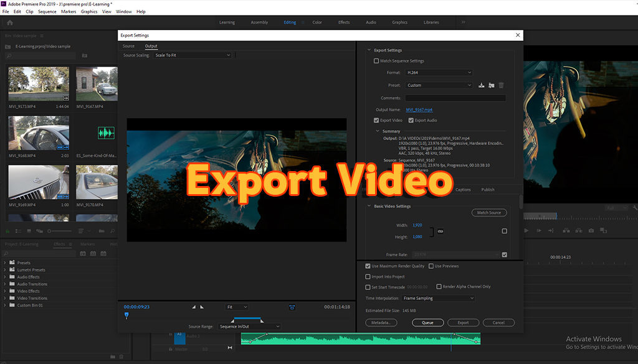Click the Set Out Point triangle icon
638x364 pixels.
click(202, 307)
